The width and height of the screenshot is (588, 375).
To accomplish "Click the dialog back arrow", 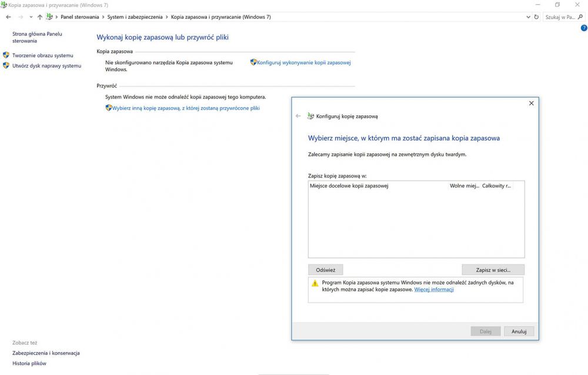I will tap(298, 116).
